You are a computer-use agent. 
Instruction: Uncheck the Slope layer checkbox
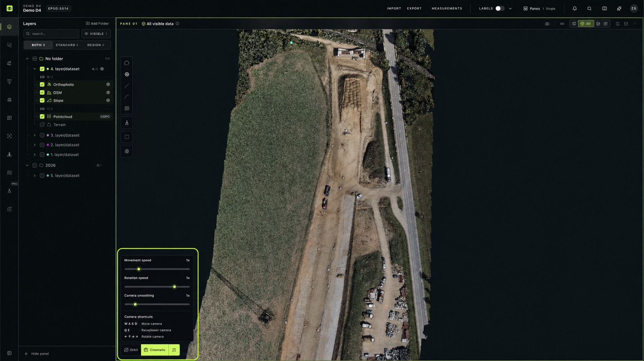[42, 100]
